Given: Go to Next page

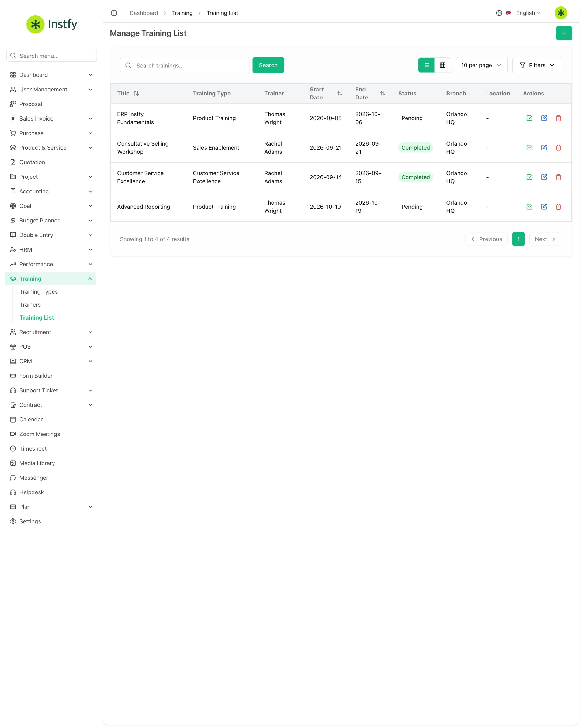Looking at the screenshot, I should (x=546, y=239).
